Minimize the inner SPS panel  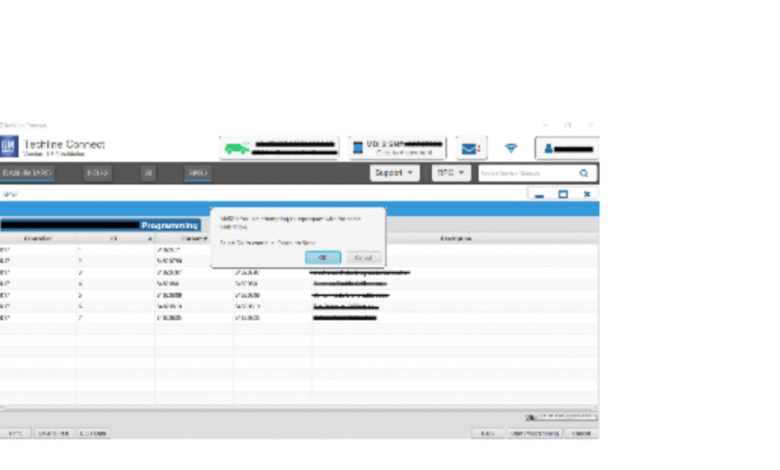(x=540, y=194)
